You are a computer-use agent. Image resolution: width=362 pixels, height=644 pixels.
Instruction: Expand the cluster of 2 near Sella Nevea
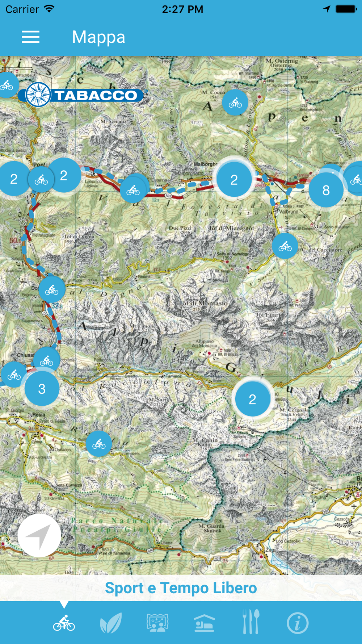click(x=252, y=399)
